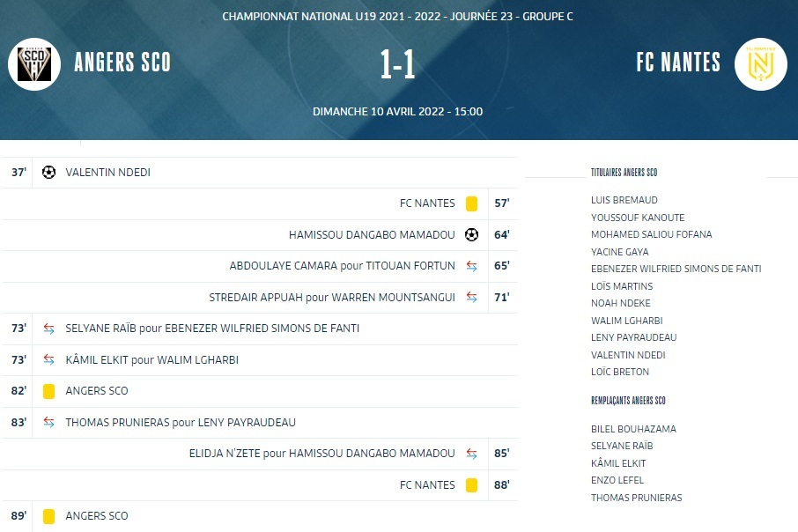
Task: Select Luis Bremaud in the starters list
Action: [624, 200]
